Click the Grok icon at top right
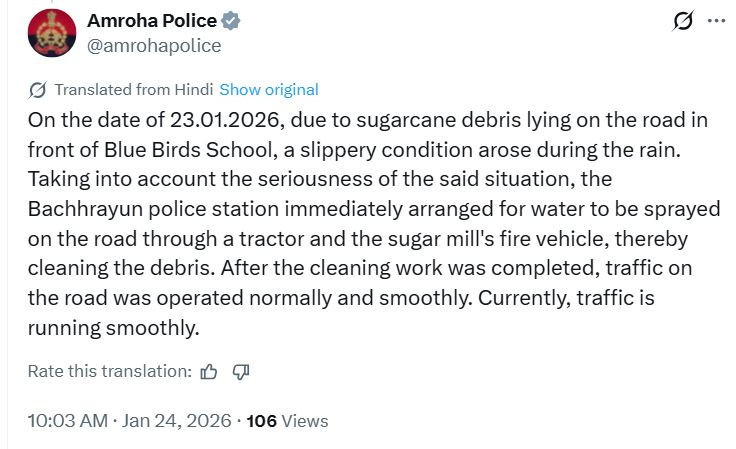The image size is (736, 449). [685, 21]
